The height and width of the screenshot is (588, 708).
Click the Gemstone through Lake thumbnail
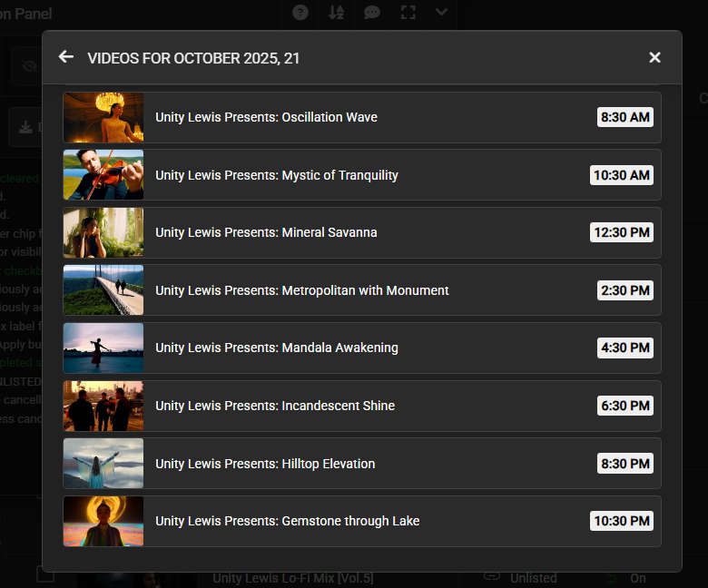pyautogui.click(x=103, y=521)
